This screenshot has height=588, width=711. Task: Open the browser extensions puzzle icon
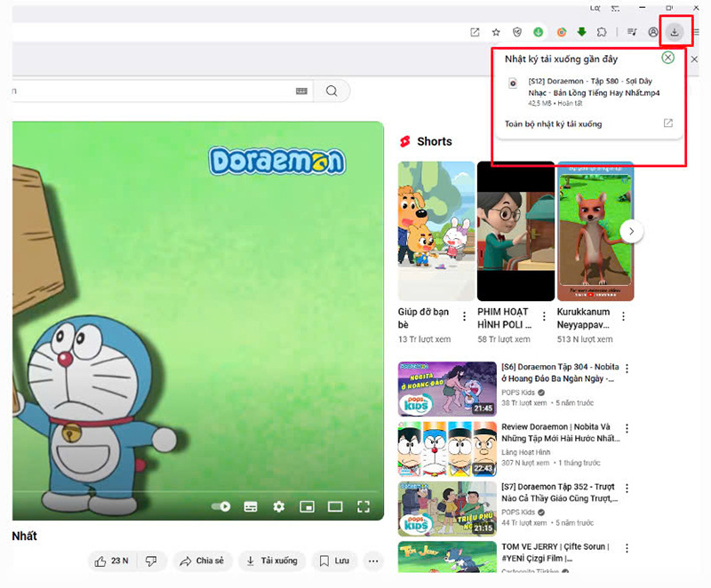(x=603, y=32)
